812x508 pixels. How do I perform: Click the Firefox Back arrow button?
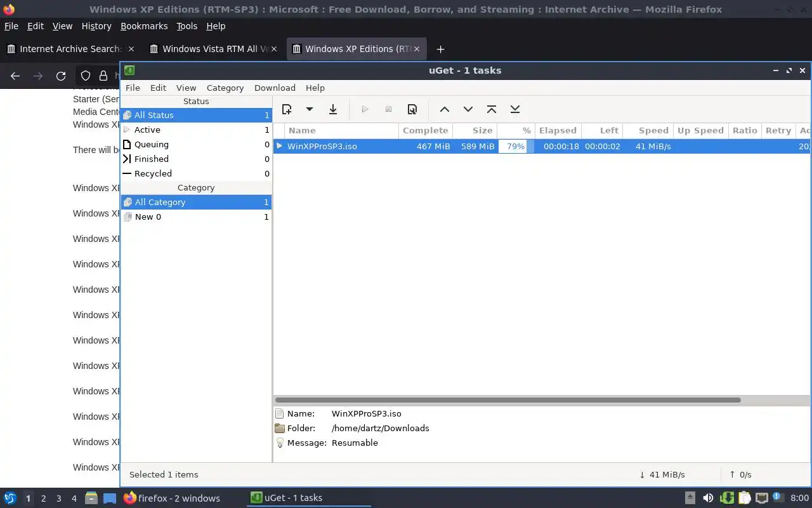(x=15, y=76)
